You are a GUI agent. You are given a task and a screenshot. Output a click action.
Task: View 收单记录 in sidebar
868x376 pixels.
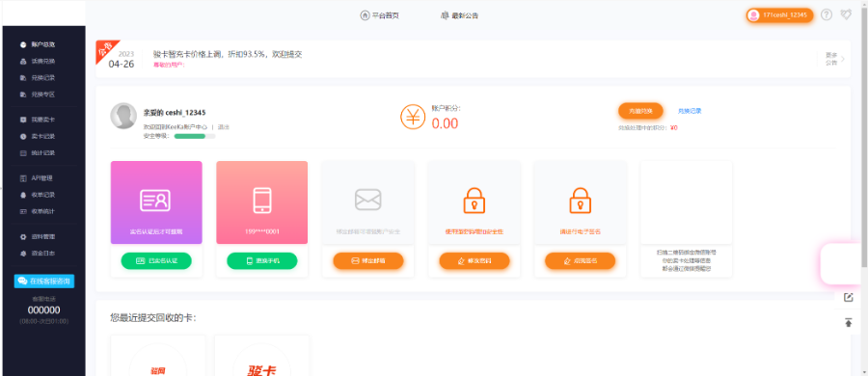[38, 195]
